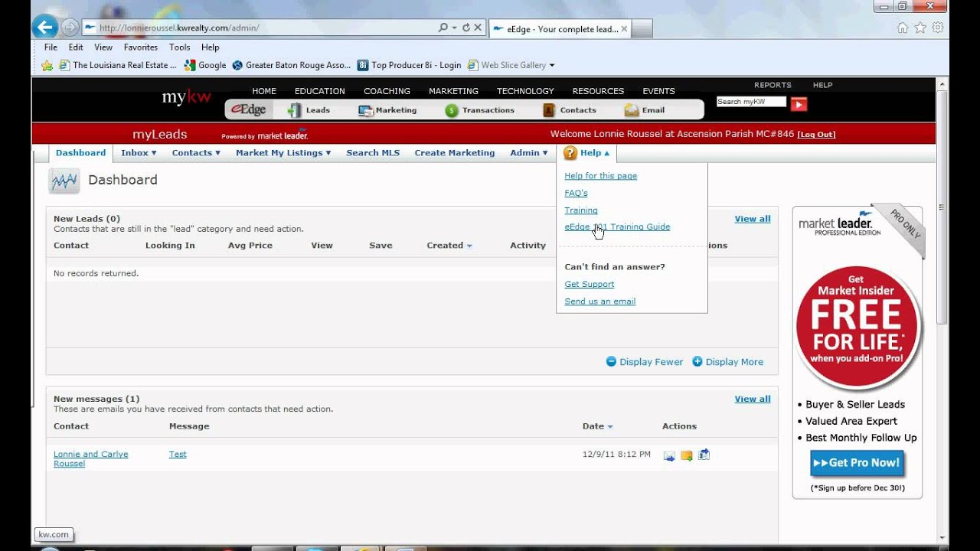Expand the Inbox dropdown menu

click(x=139, y=153)
